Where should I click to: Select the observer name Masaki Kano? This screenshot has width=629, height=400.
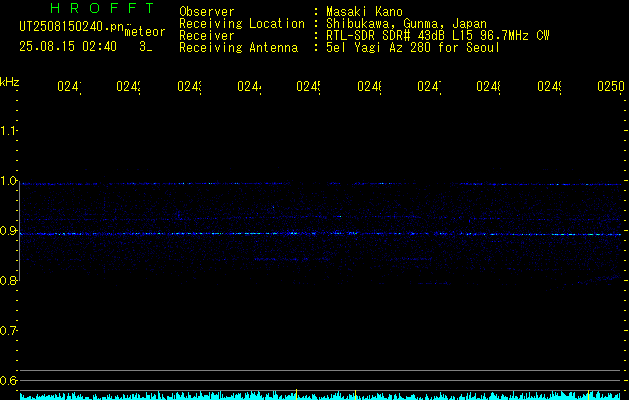pos(364,12)
